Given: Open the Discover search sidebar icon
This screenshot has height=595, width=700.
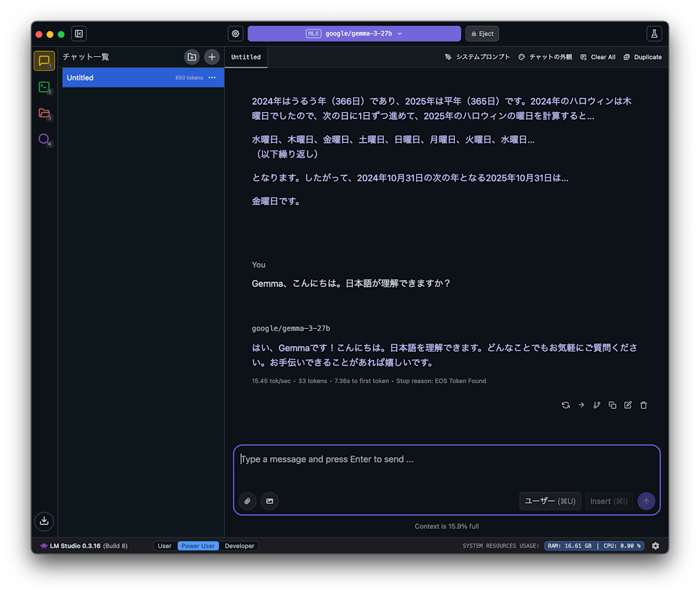Looking at the screenshot, I should coord(44,139).
